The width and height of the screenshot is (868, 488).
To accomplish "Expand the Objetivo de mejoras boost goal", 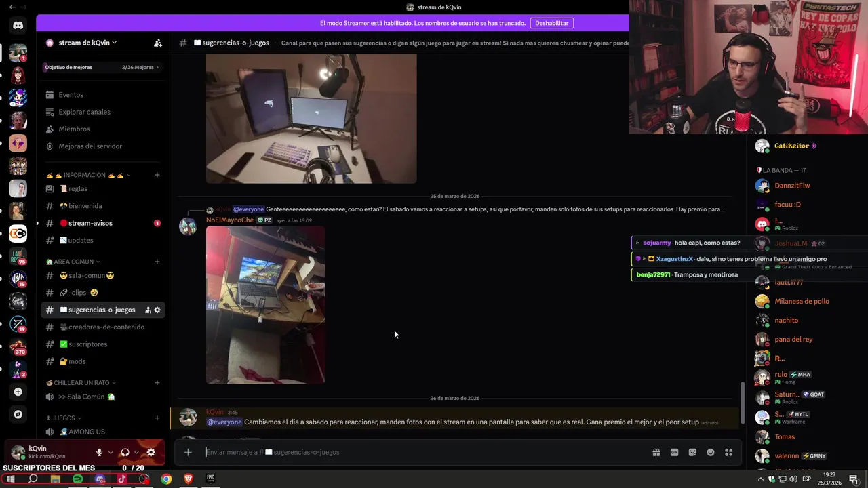I will coord(102,67).
